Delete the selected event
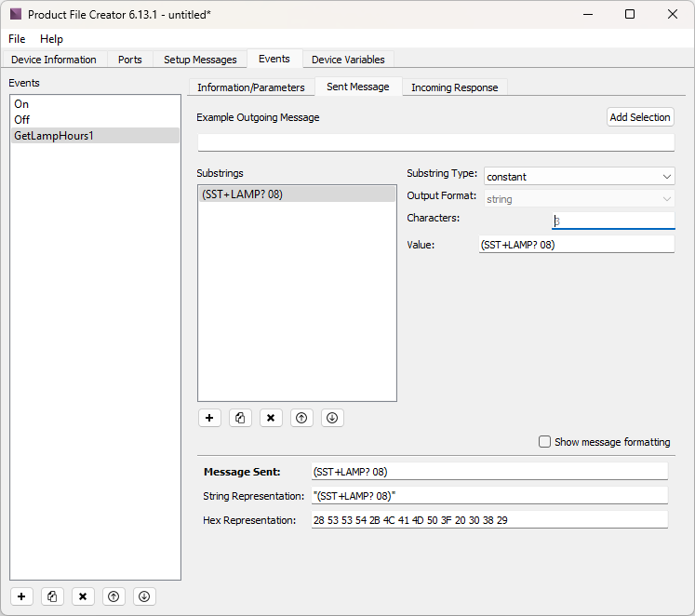This screenshot has height=616, width=695. point(83,596)
